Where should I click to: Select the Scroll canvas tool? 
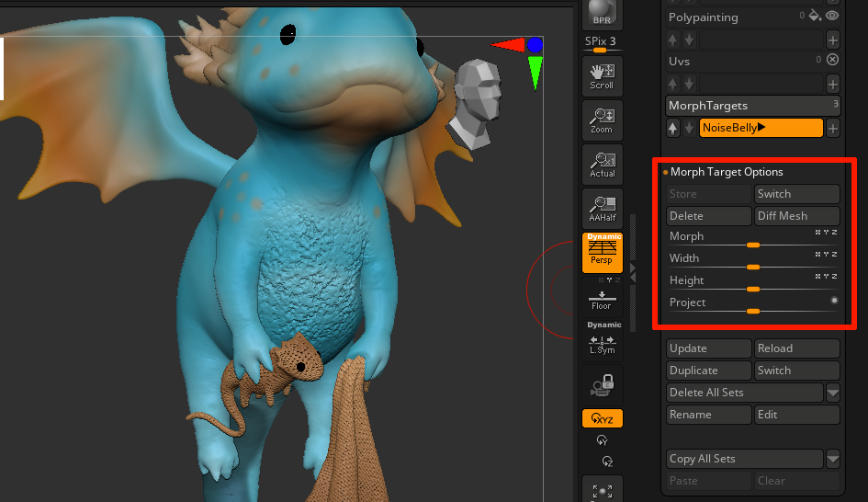tap(602, 76)
